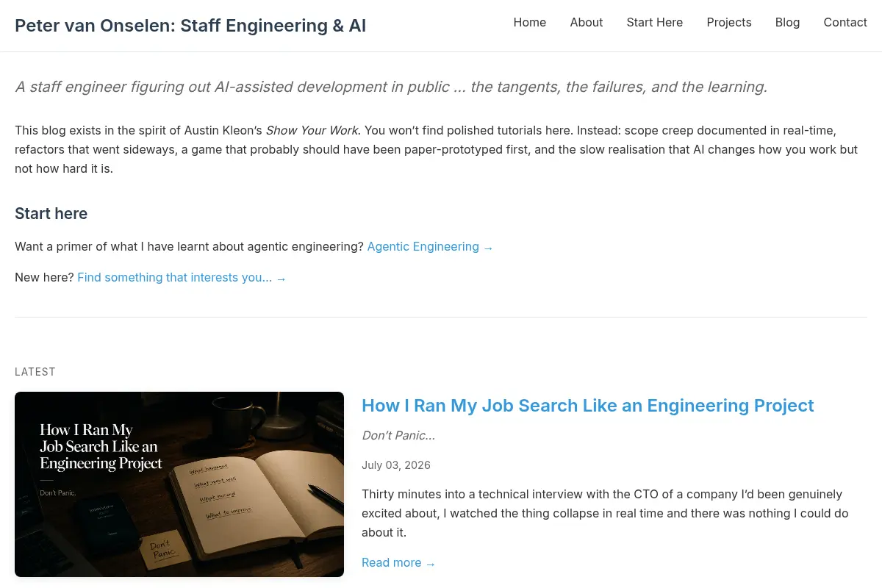Visit the Blog section

[787, 22]
